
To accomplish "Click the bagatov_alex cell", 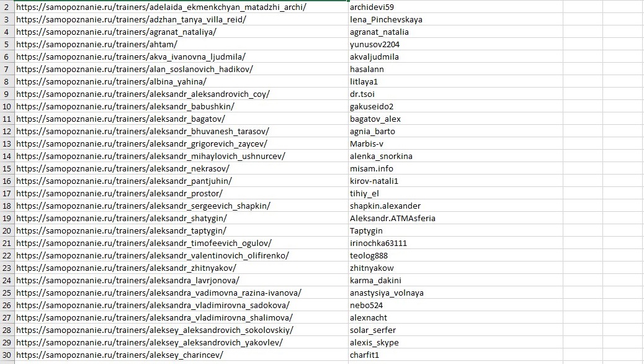I will pos(455,119).
